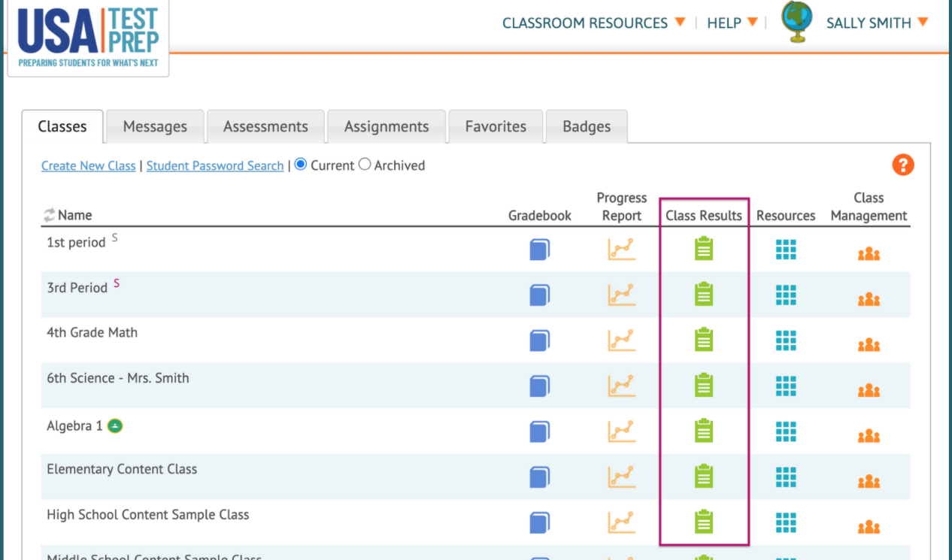Viewport: 952px width, 560px height.
Task: Click the 1st period class name
Action: click(76, 243)
